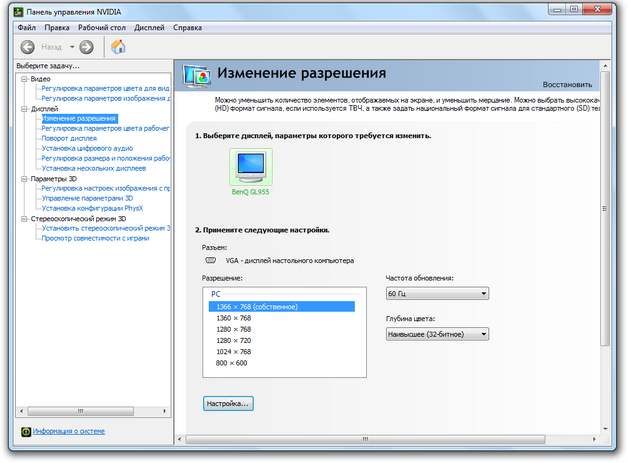Image resolution: width=628 pixels, height=463 pixels.
Task: Select the 1360 × 768 resolution
Action: tap(233, 318)
